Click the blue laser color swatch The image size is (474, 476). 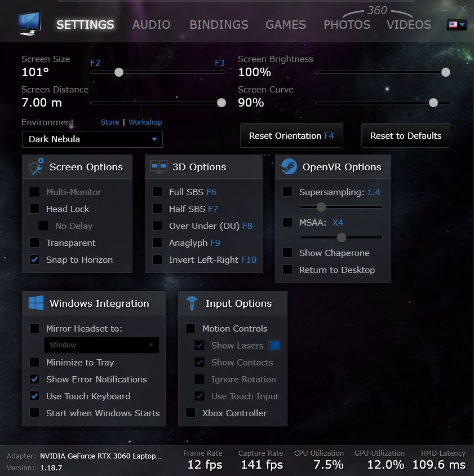coord(274,346)
